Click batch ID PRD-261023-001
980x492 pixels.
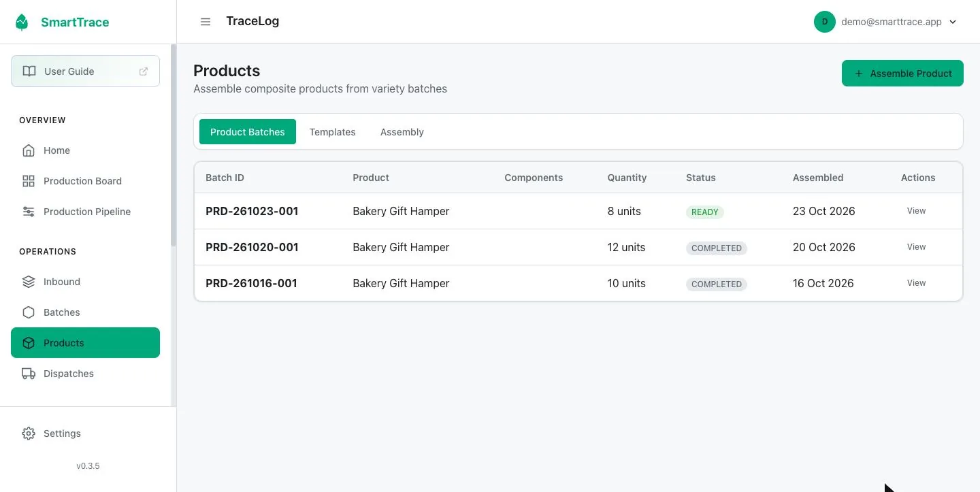pyautogui.click(x=252, y=211)
